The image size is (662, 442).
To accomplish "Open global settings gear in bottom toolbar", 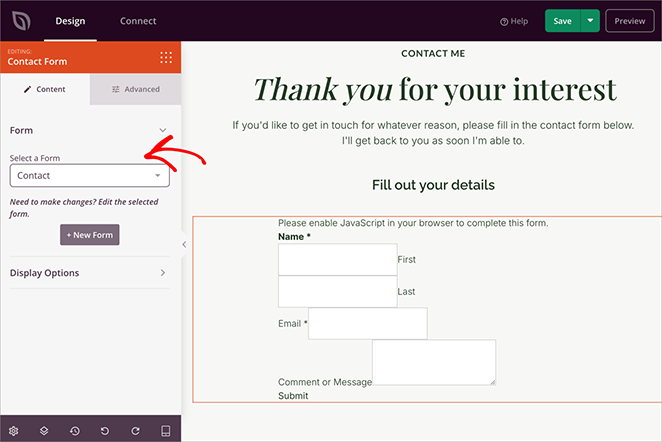I will 14,430.
